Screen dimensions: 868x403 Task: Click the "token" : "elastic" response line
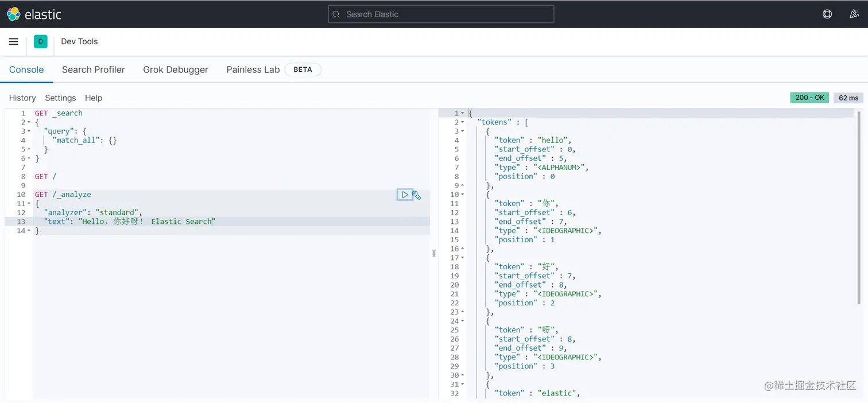click(x=537, y=393)
